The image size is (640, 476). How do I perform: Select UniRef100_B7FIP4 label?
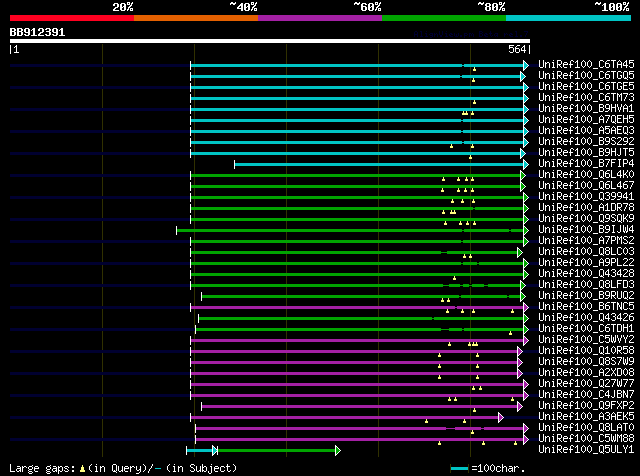[x=586, y=164]
